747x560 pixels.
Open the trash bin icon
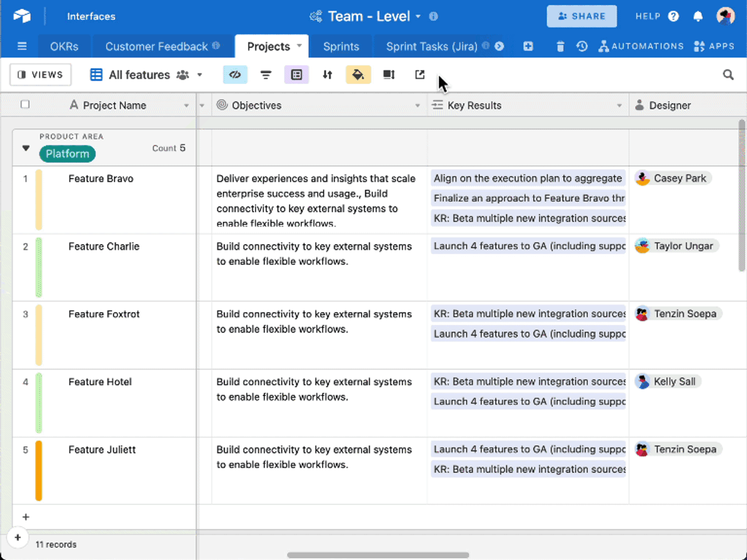point(560,46)
